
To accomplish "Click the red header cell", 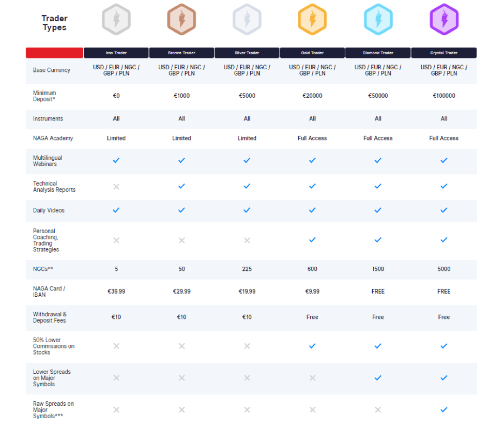I will click(54, 53).
